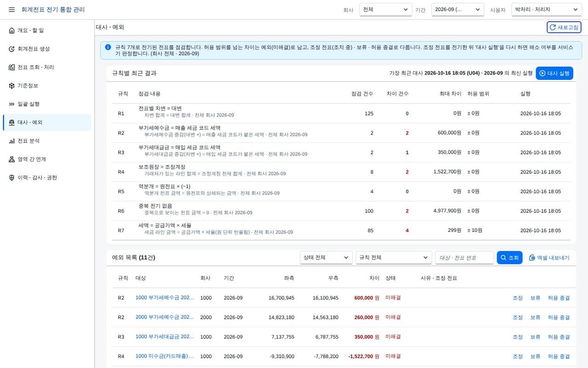Open the 1000 미수금(카드매출) exception link
Screen dimensions: 588x368
pyautogui.click(x=165, y=356)
